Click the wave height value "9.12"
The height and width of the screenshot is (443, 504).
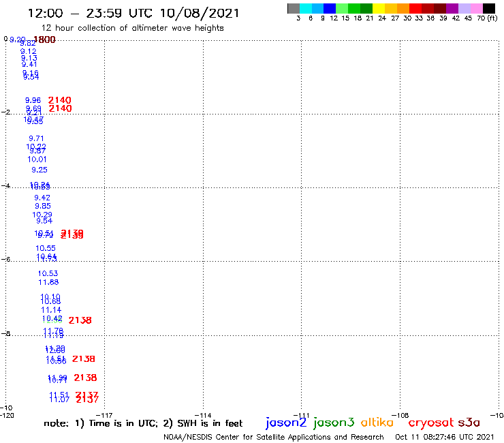tap(29, 51)
